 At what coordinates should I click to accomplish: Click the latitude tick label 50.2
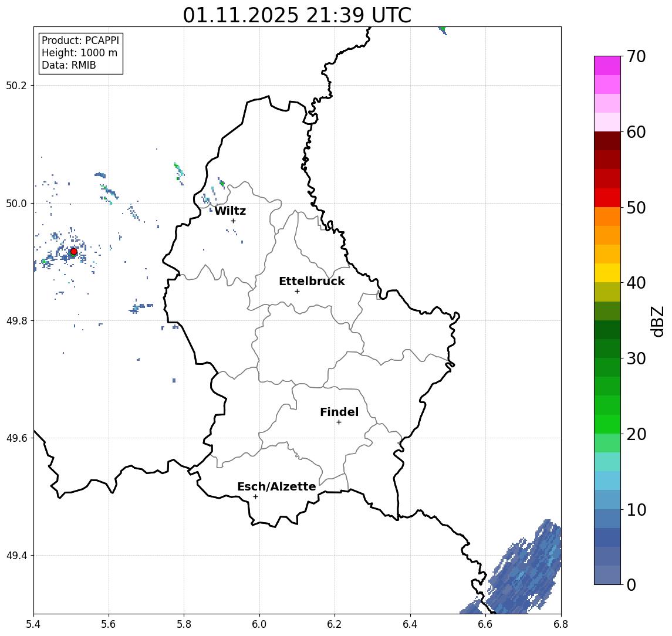click(x=16, y=85)
